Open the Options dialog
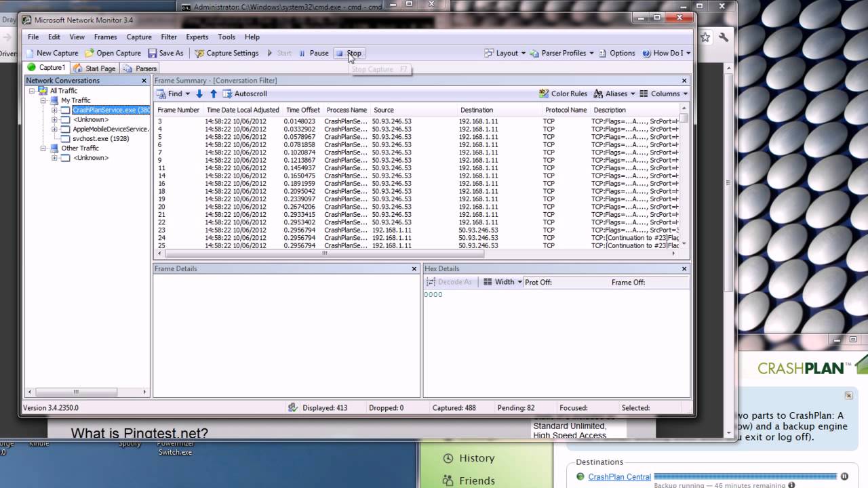Screen dimensions: 868x488 pos(616,53)
